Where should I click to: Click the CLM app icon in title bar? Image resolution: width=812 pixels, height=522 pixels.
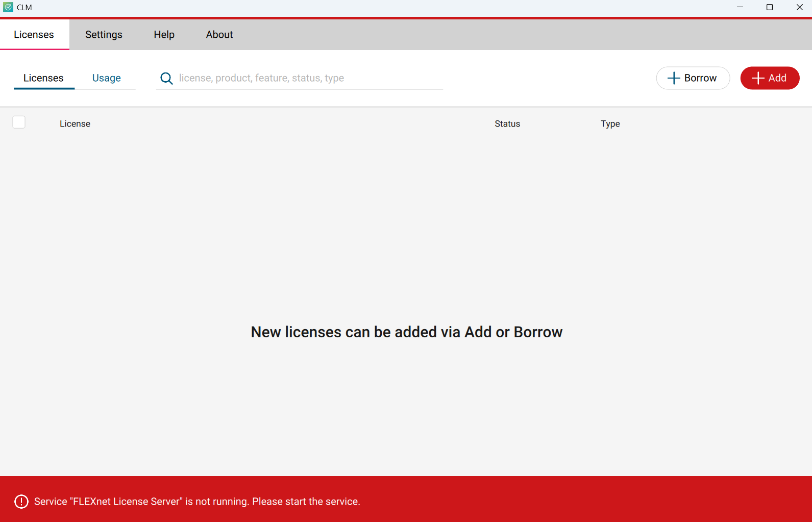(8, 7)
